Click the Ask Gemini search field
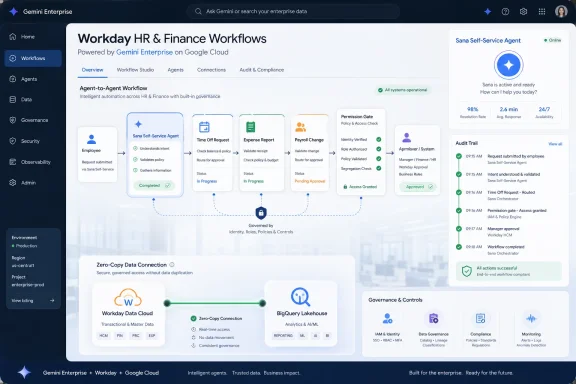This screenshot has height=384, width=576. pos(293,11)
